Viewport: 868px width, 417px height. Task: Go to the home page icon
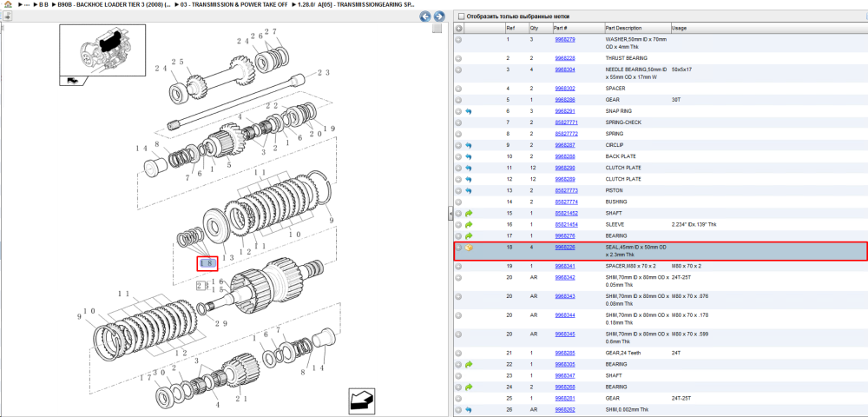(8, 3)
